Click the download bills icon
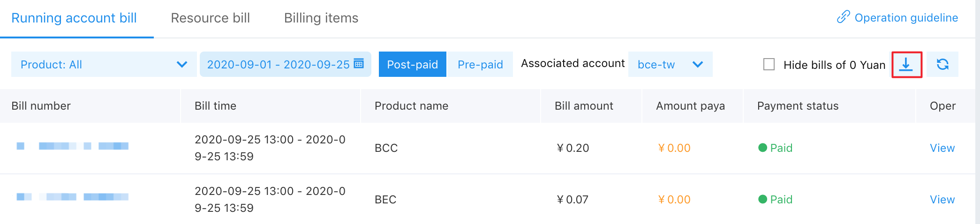980x224 pixels. 906,64
